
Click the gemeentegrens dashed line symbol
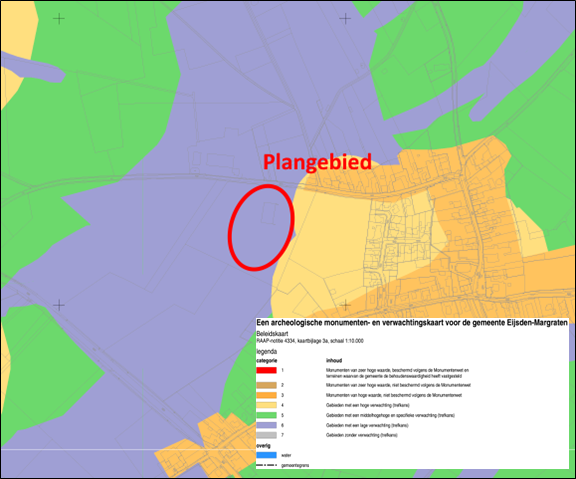pos(266,465)
